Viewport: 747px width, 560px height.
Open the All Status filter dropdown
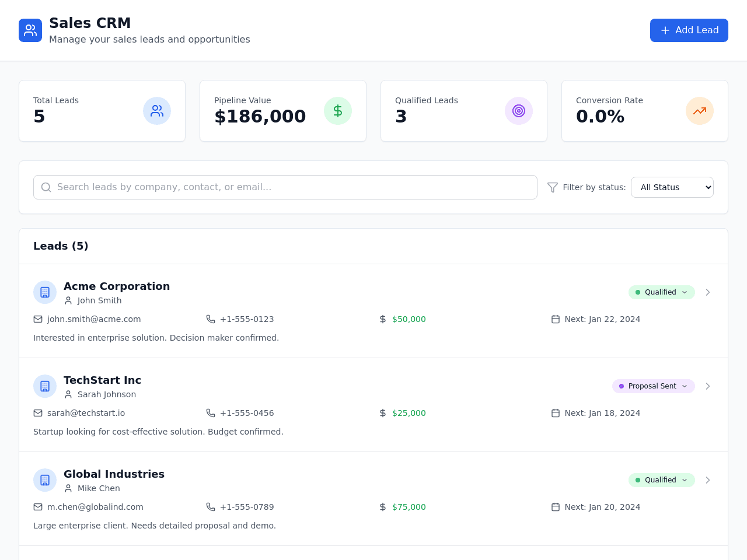[672, 187]
